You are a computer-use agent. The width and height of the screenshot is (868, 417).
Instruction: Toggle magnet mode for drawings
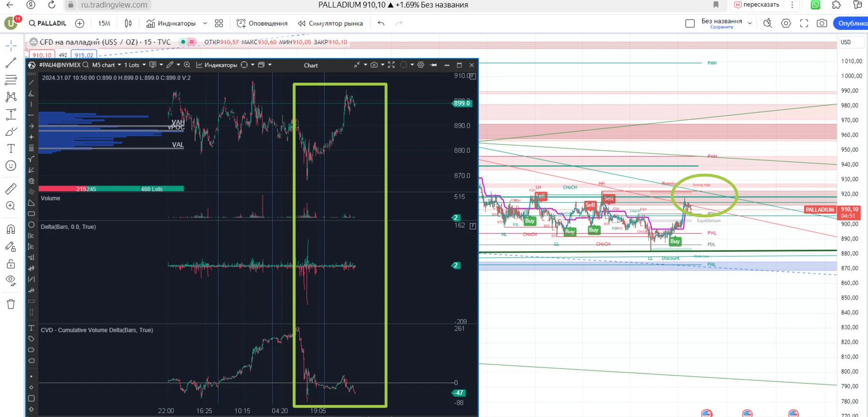pos(10,229)
